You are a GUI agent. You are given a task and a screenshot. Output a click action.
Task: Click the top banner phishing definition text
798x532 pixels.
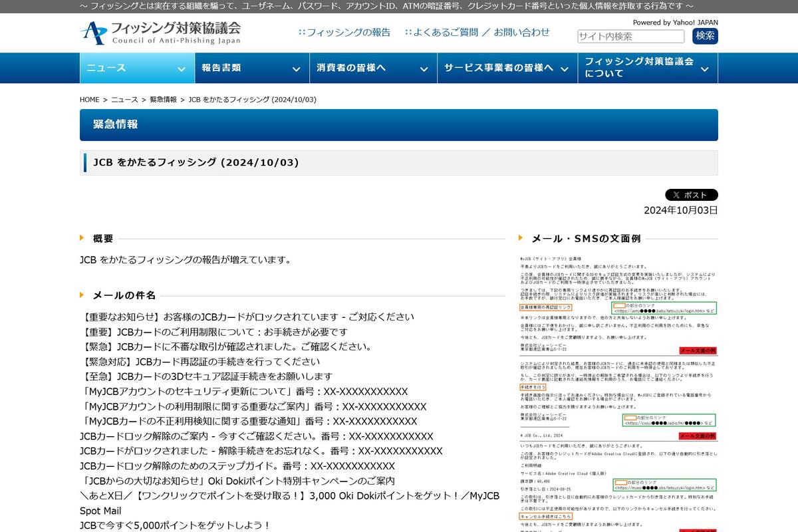tap(386, 6)
